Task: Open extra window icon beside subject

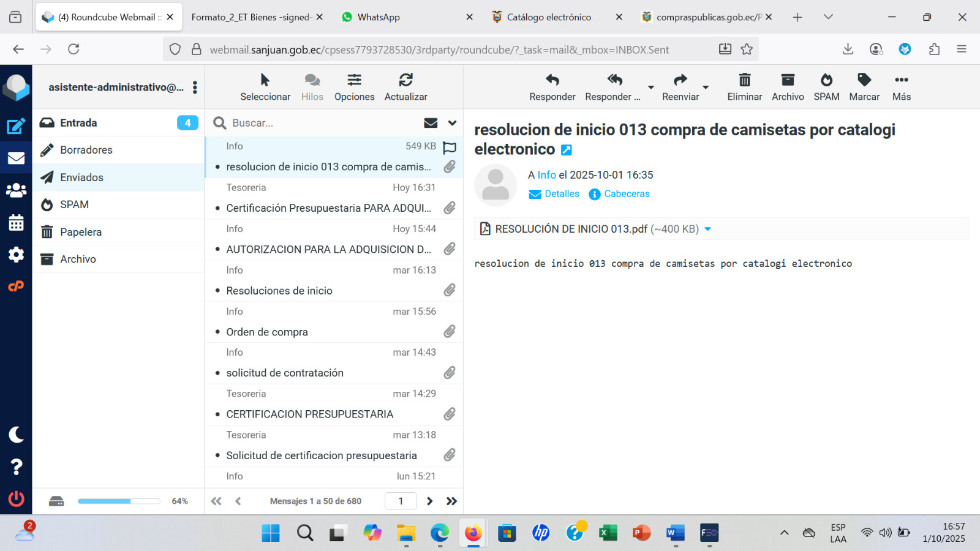Action: click(567, 150)
